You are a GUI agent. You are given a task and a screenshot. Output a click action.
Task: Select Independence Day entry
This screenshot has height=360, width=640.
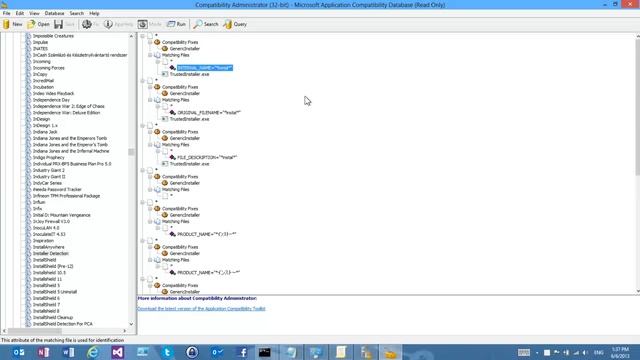(51, 100)
